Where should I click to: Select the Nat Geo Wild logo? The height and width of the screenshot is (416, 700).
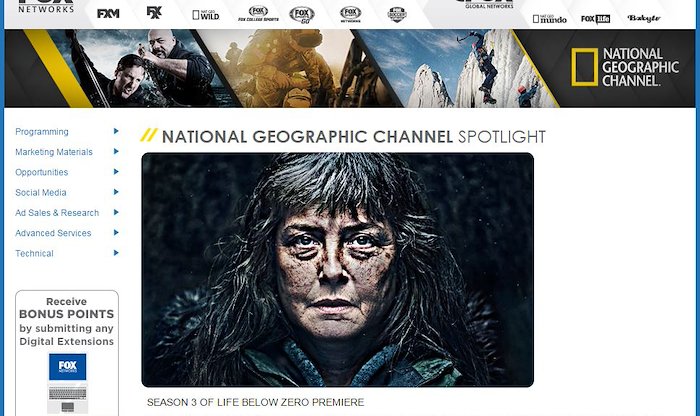click(206, 15)
